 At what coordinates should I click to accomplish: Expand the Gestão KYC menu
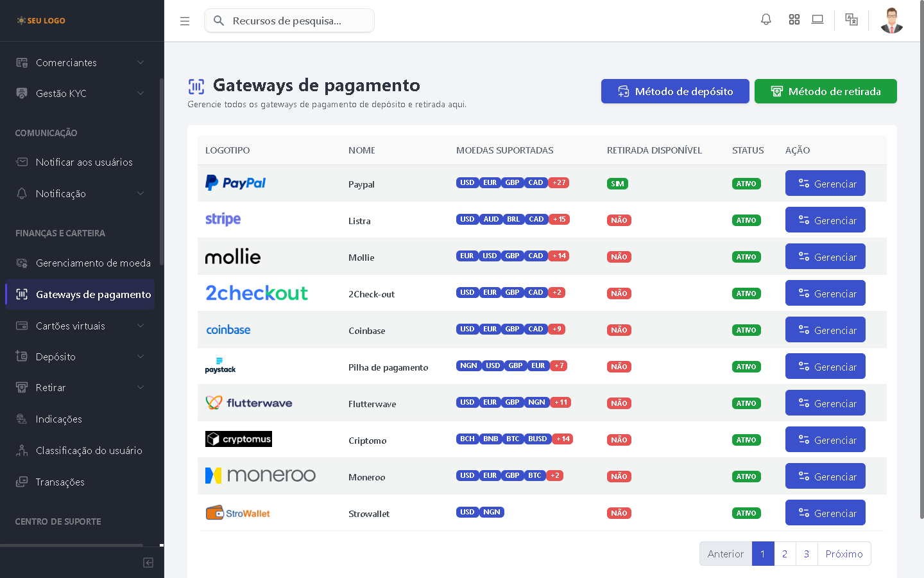[x=81, y=93]
